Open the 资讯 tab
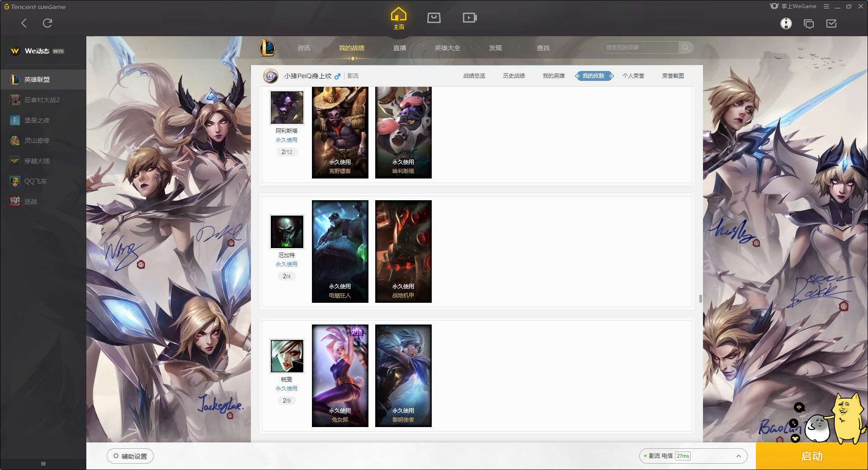Screen dimensions: 868x470 pyautogui.click(x=304, y=48)
